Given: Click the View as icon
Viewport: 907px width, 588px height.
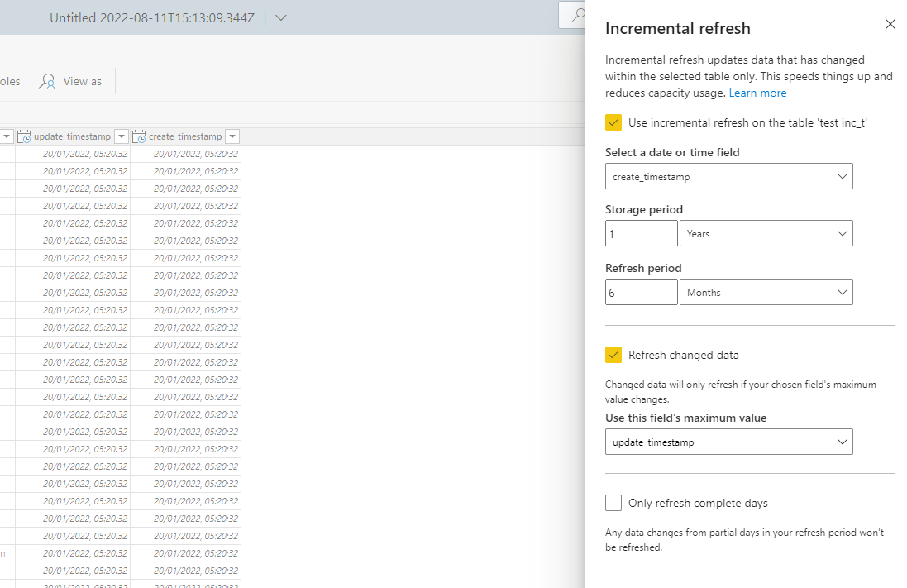Looking at the screenshot, I should [48, 81].
